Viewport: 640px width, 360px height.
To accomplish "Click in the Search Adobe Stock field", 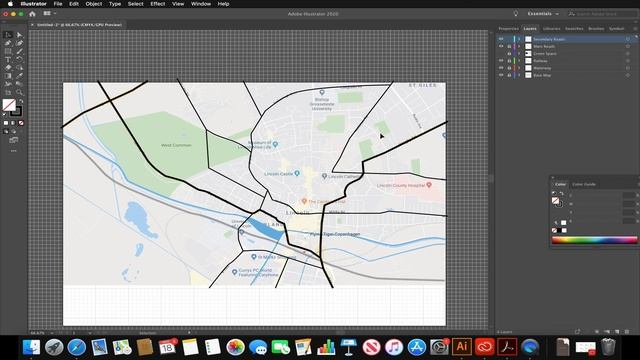I will [x=602, y=13].
